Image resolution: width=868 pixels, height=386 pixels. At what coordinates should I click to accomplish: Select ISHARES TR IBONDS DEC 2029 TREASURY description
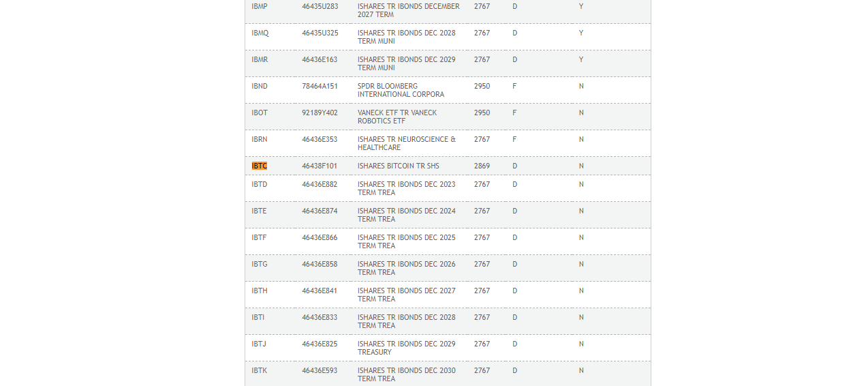[x=407, y=348]
